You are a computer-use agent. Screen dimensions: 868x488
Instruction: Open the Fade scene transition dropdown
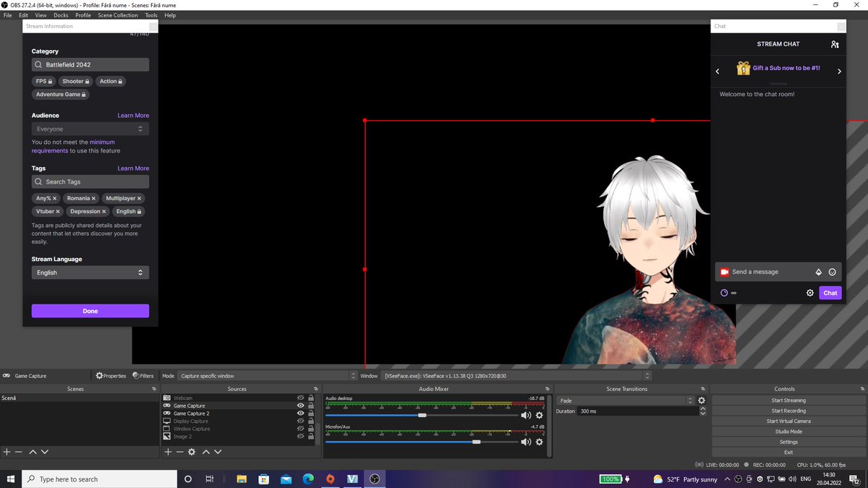[x=625, y=401]
